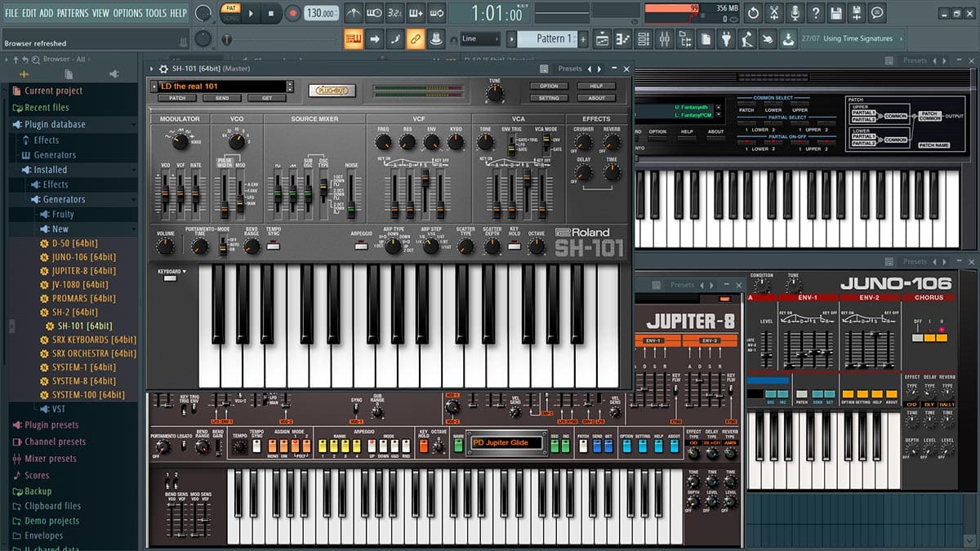
Task: Open the TOOLS menu
Action: coord(156,13)
